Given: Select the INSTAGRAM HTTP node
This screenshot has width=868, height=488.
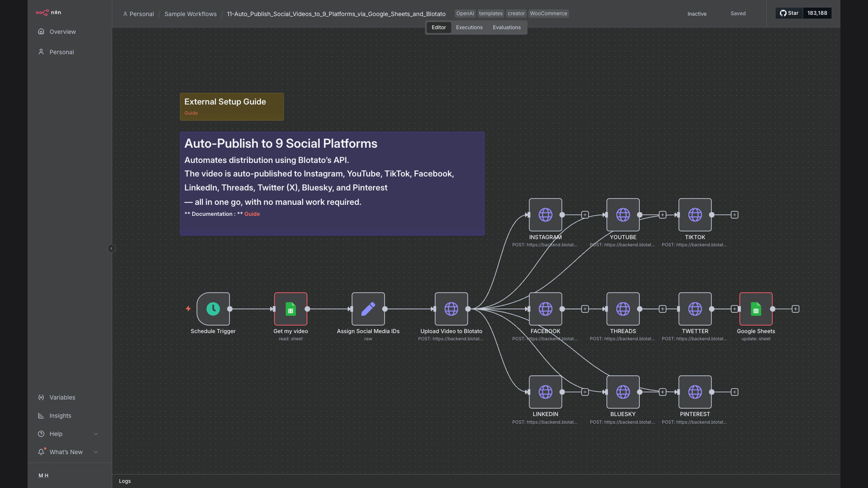Looking at the screenshot, I should [x=545, y=215].
